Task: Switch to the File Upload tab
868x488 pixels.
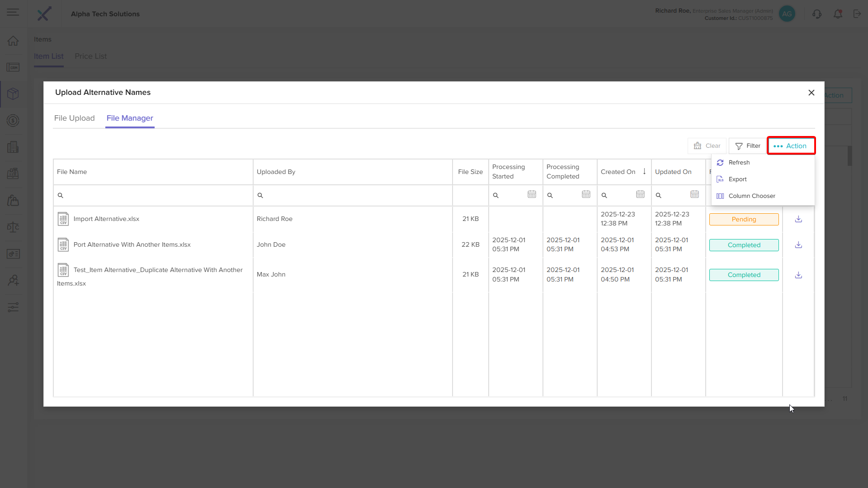Action: pos(75,118)
